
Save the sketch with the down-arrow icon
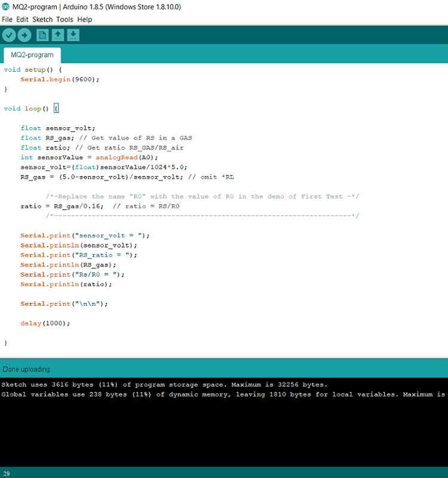point(73,35)
